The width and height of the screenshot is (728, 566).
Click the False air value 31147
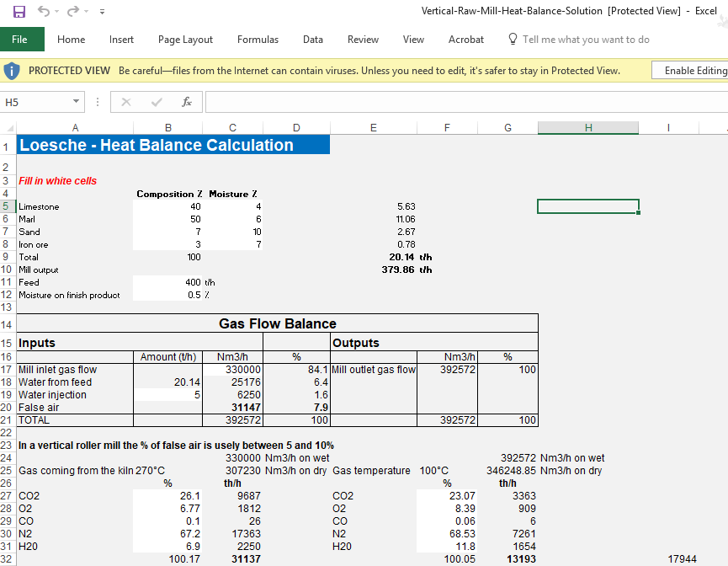pos(232,407)
